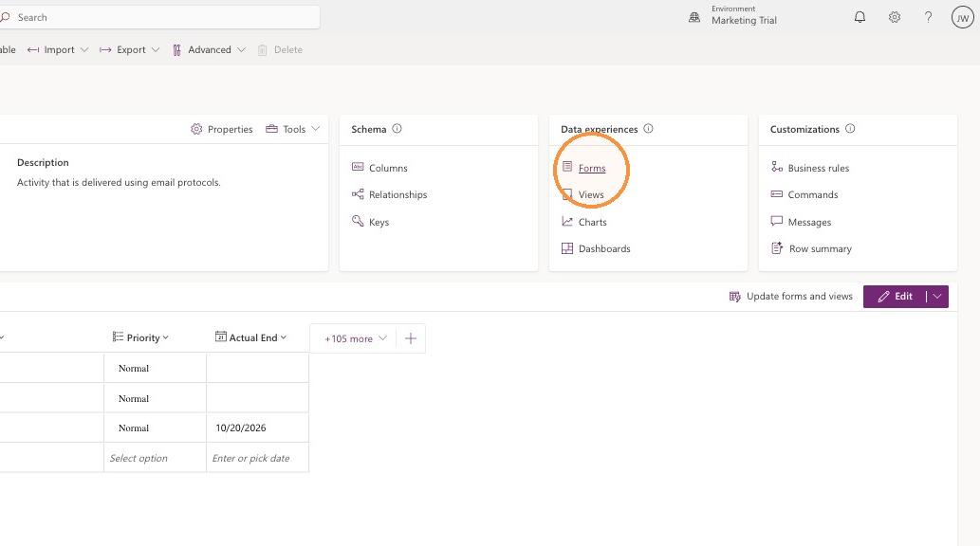Click the Commands icon
The height and width of the screenshot is (546, 980).
(777, 194)
